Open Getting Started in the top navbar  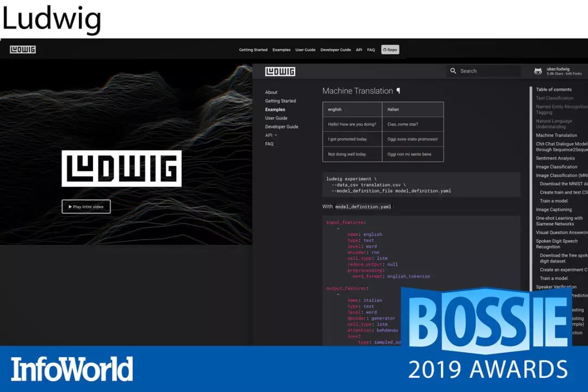point(253,50)
